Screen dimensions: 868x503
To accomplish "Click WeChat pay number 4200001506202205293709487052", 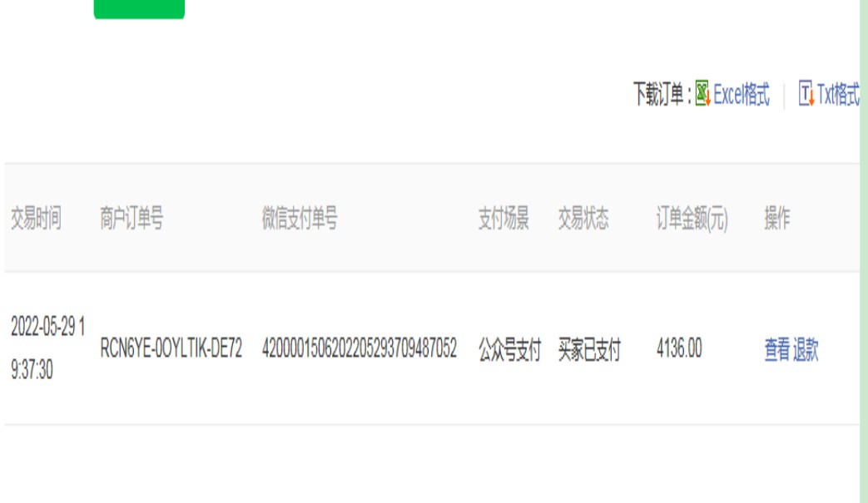I will pos(360,349).
